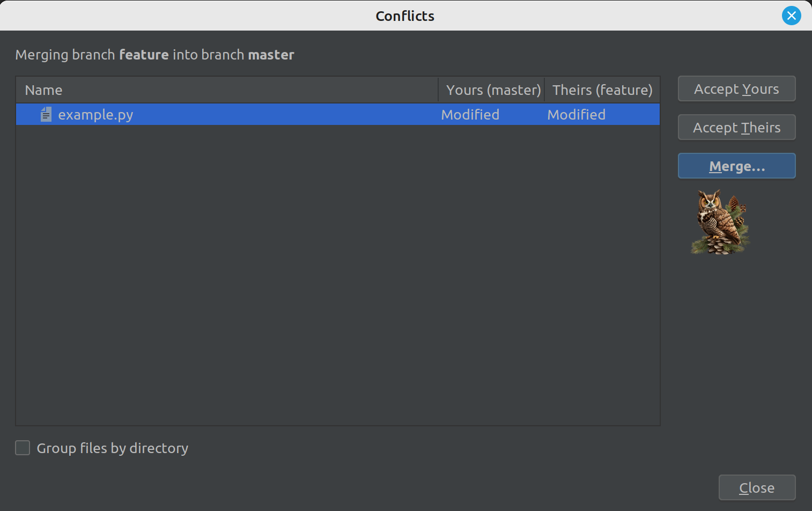This screenshot has width=812, height=511.
Task: Click the 'Group files by directory' label text
Action: (x=112, y=448)
